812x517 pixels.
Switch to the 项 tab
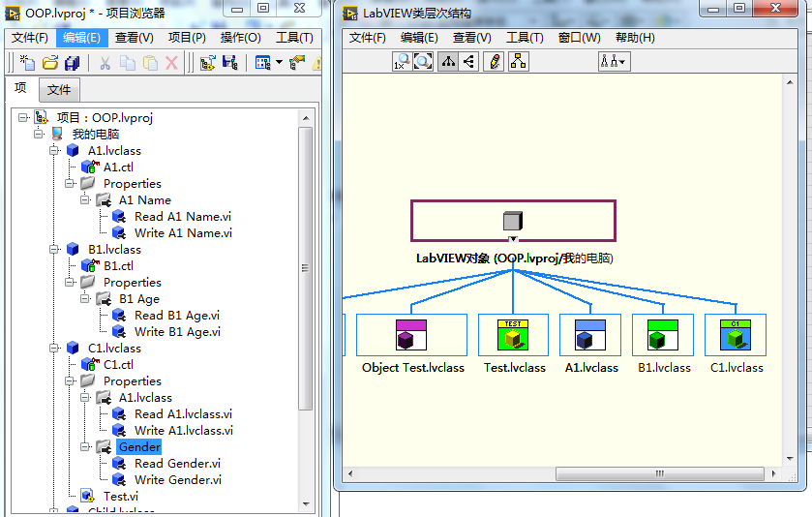click(20, 88)
